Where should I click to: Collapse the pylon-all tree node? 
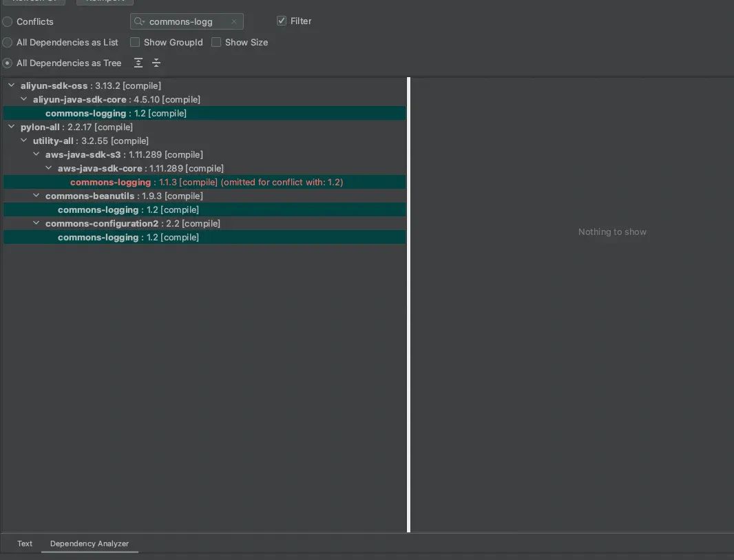tap(12, 127)
